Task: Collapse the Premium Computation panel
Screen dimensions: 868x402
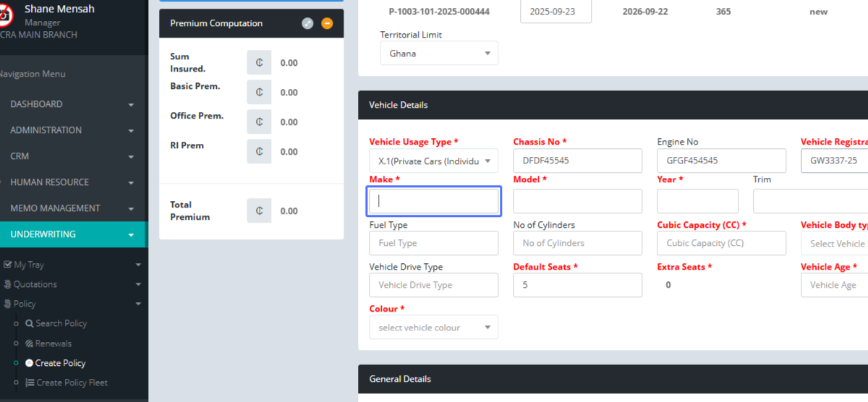Action: 327,23
